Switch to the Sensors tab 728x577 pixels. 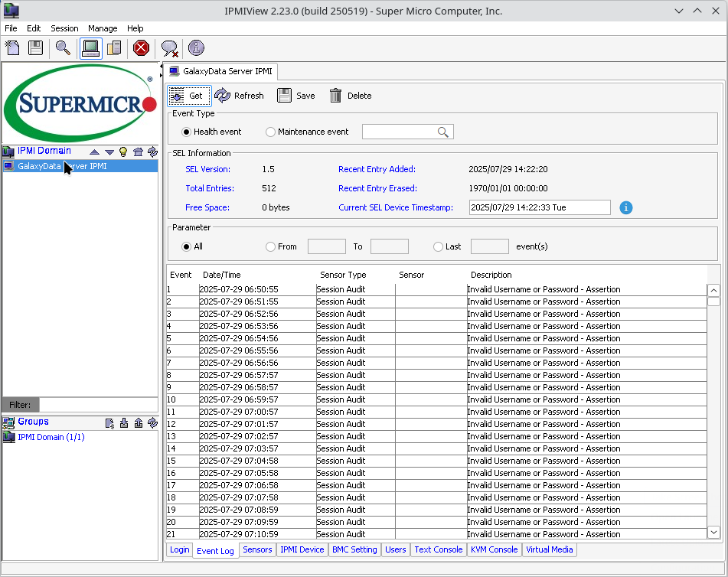tap(257, 549)
